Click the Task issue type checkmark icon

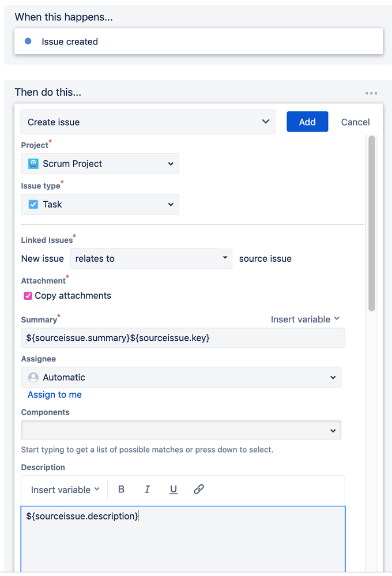(33, 204)
